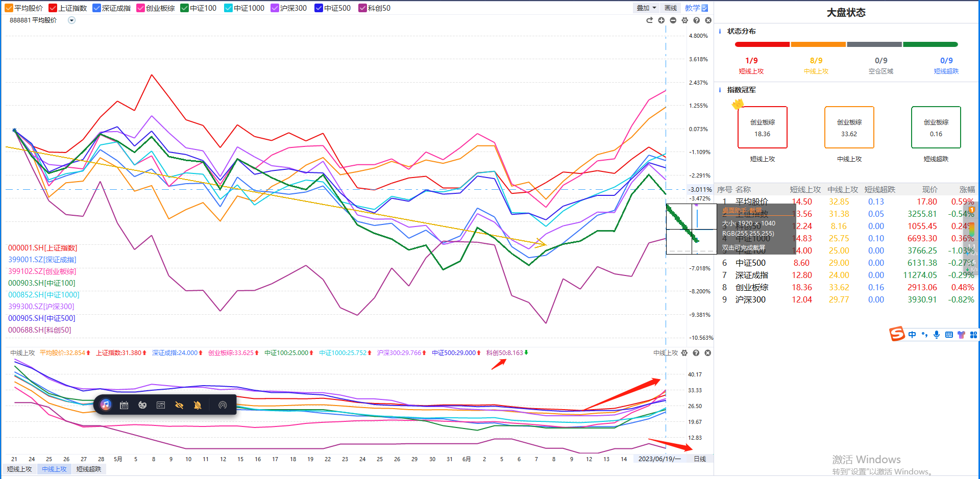980x479 pixels.
Task: Click the red segment of status distribution bar
Action: pyautogui.click(x=762, y=44)
